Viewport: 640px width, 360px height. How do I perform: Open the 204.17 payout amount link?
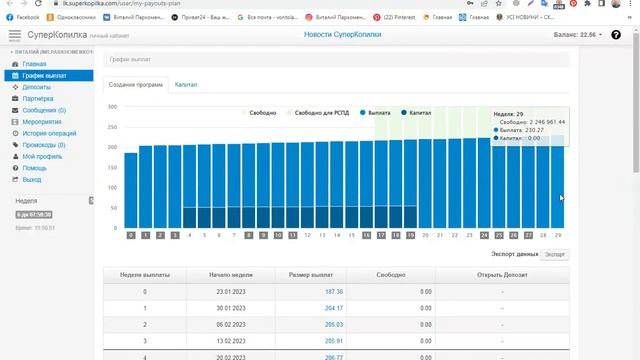click(333, 308)
